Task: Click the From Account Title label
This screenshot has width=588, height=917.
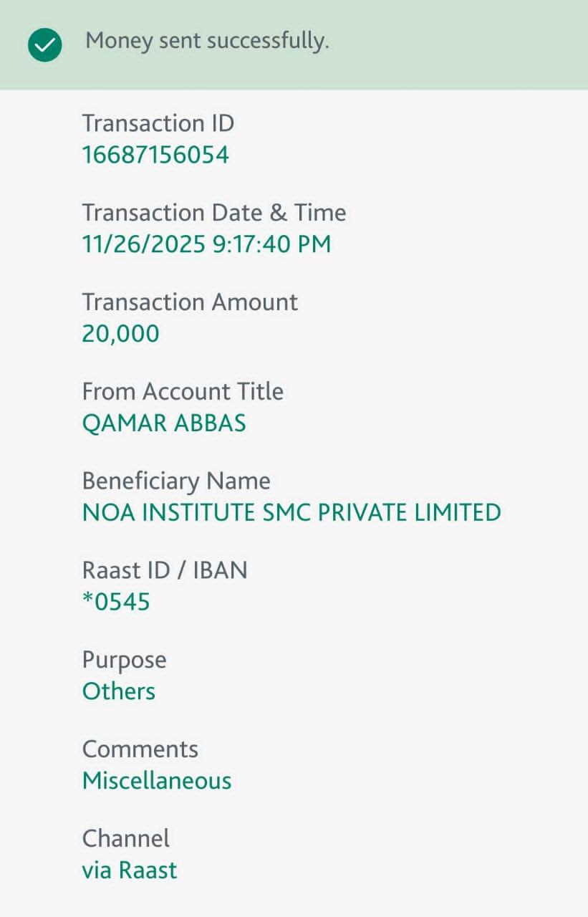Action: click(x=183, y=391)
